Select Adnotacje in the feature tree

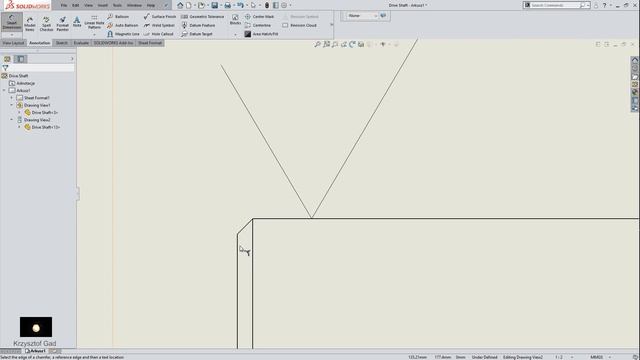[x=25, y=83]
